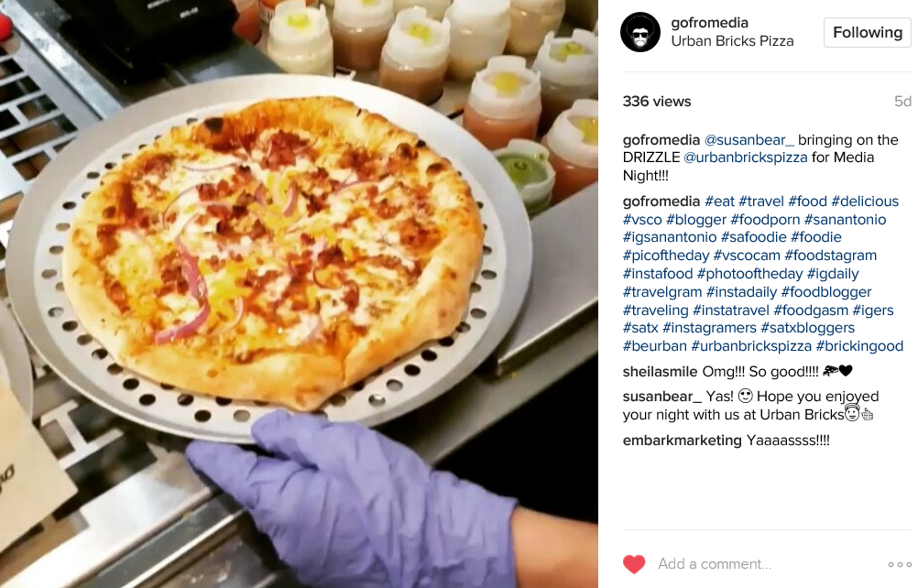The width and height of the screenshot is (918, 588).
Task: Click the 5d post timestamp
Action: [902, 102]
